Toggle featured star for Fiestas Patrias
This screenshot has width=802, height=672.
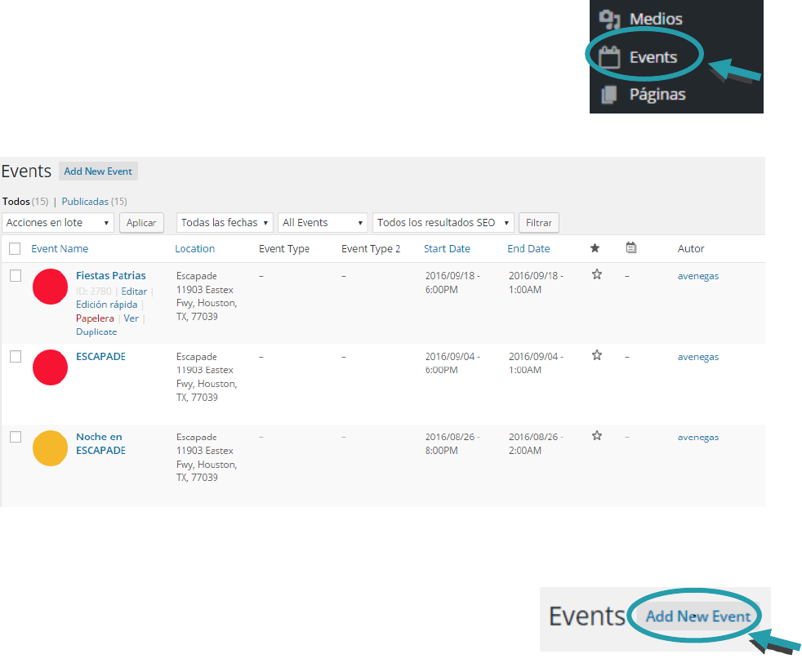click(x=597, y=274)
